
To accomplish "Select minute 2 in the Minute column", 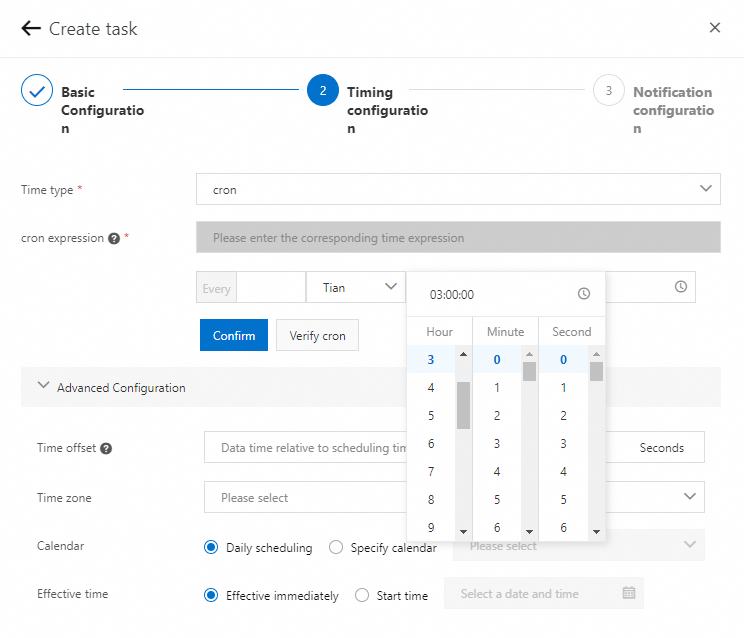I will 497,416.
